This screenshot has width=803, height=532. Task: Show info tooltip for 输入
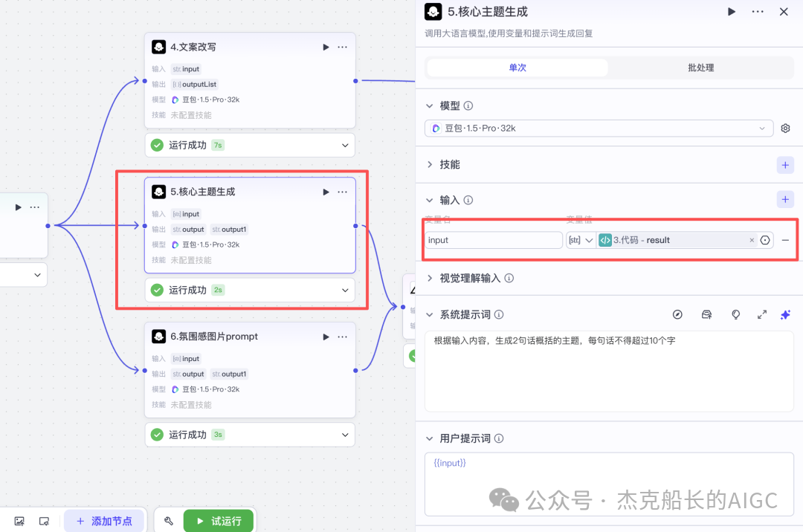click(468, 200)
